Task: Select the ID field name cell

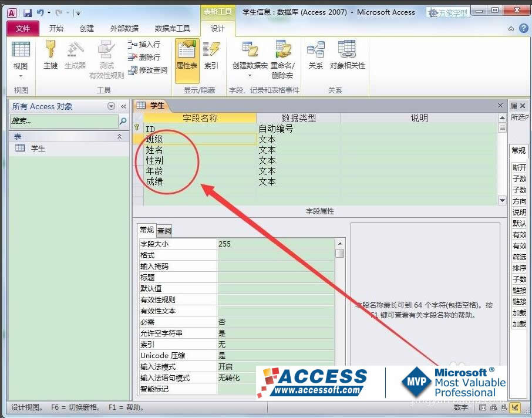Action: pyautogui.click(x=200, y=129)
